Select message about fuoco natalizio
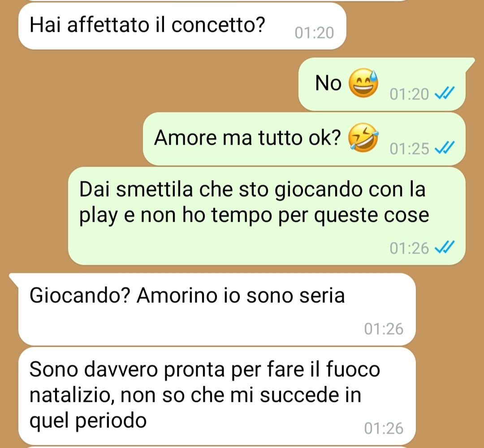 [217, 396]
